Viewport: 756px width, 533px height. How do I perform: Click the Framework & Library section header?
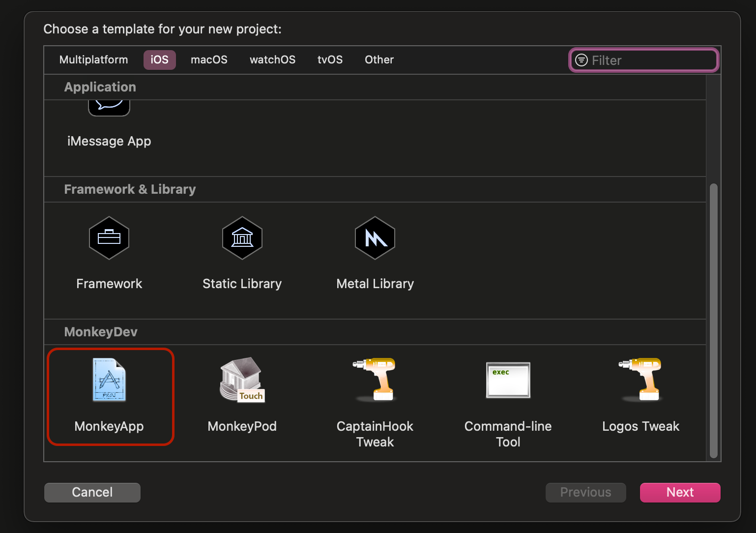130,189
